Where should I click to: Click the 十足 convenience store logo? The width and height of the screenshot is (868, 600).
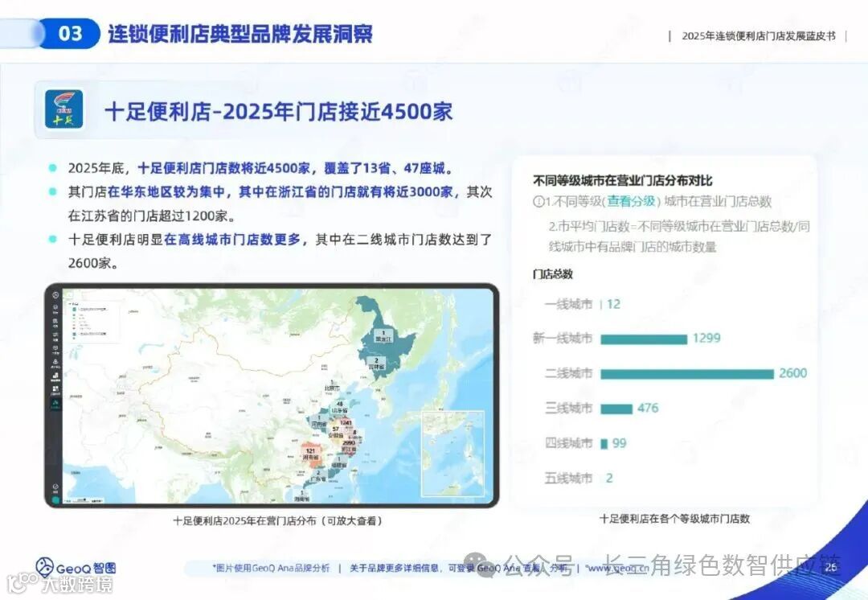pos(64,109)
